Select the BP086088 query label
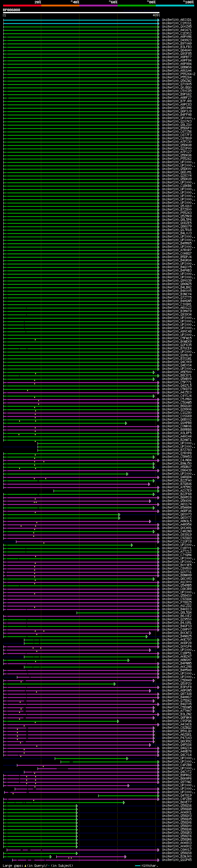 click(x=11, y=10)
